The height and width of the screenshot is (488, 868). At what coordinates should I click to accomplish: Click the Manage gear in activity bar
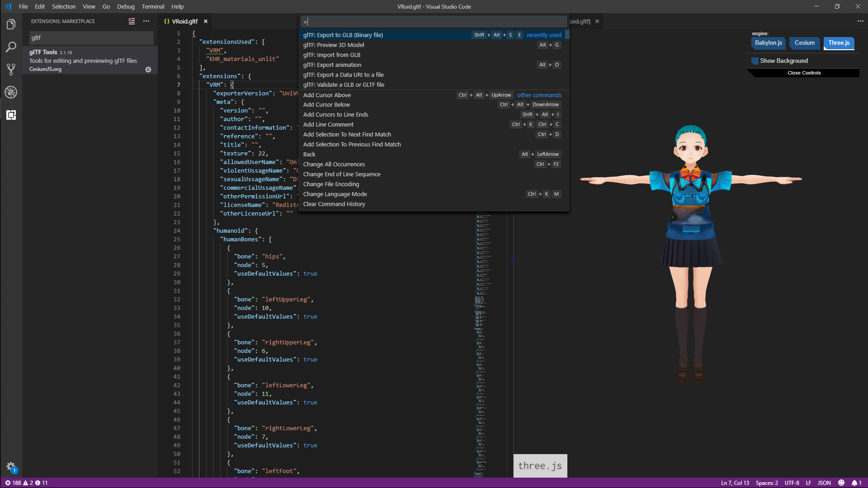[11, 467]
